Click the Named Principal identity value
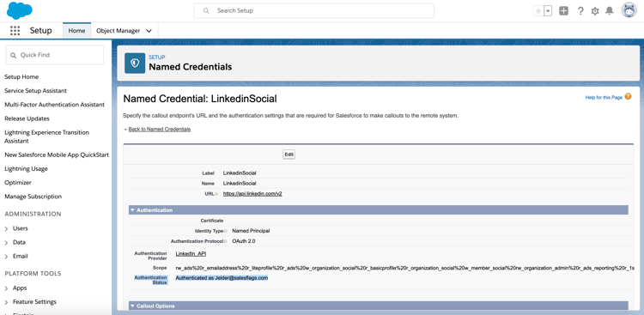 251,231
